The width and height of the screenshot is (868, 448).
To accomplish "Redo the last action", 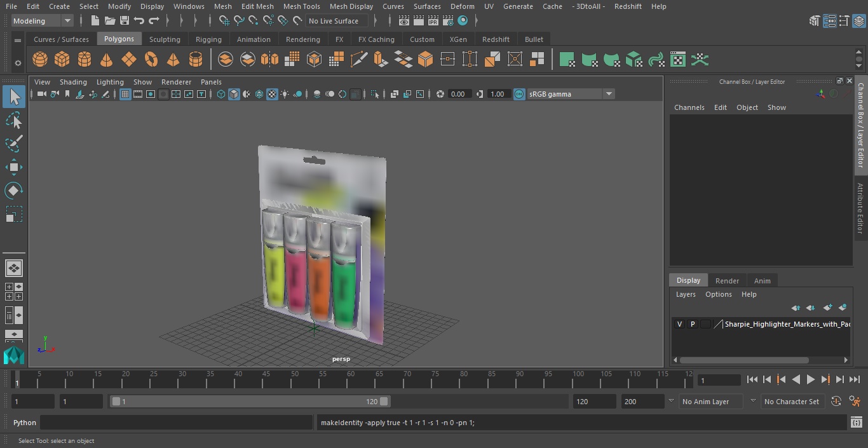I will 154,21.
